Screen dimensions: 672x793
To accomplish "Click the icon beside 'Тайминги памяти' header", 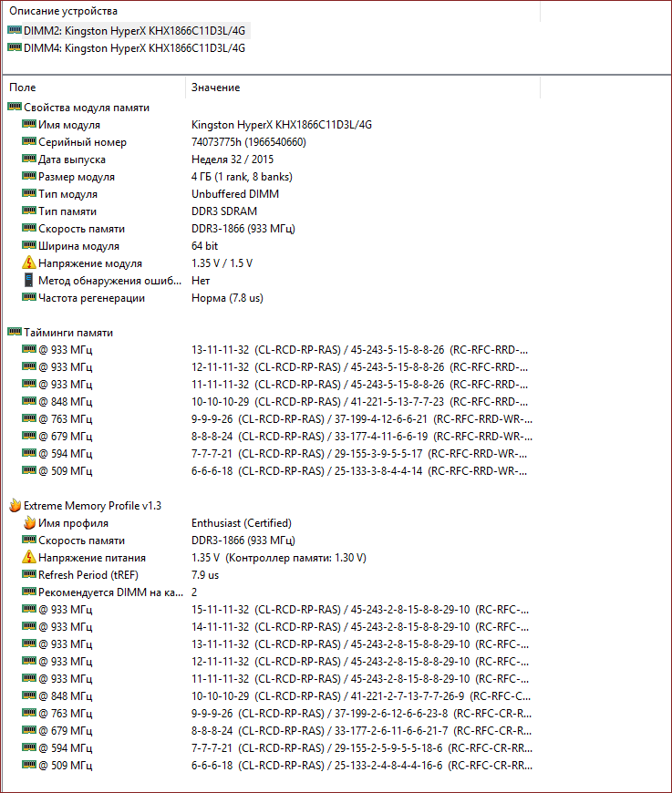I will tap(15, 331).
